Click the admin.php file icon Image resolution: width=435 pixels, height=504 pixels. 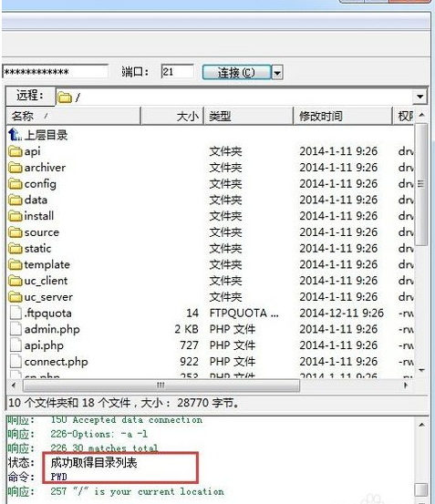pyautogui.click(x=16, y=329)
